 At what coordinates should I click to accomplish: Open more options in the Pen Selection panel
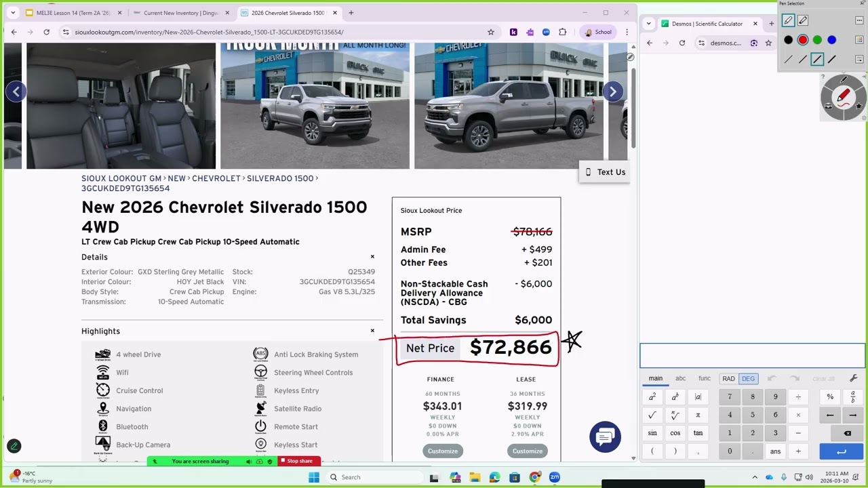[859, 20]
